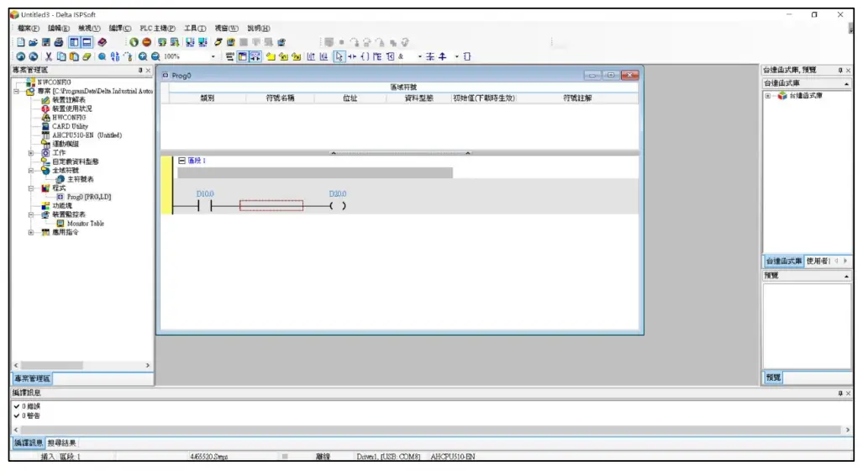Select the 專案管理區 tab
The image size is (868, 476).
(x=32, y=379)
